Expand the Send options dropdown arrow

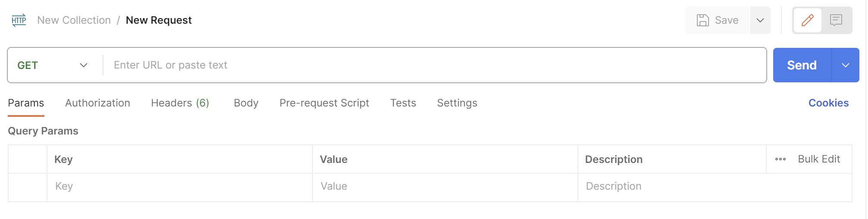point(845,65)
